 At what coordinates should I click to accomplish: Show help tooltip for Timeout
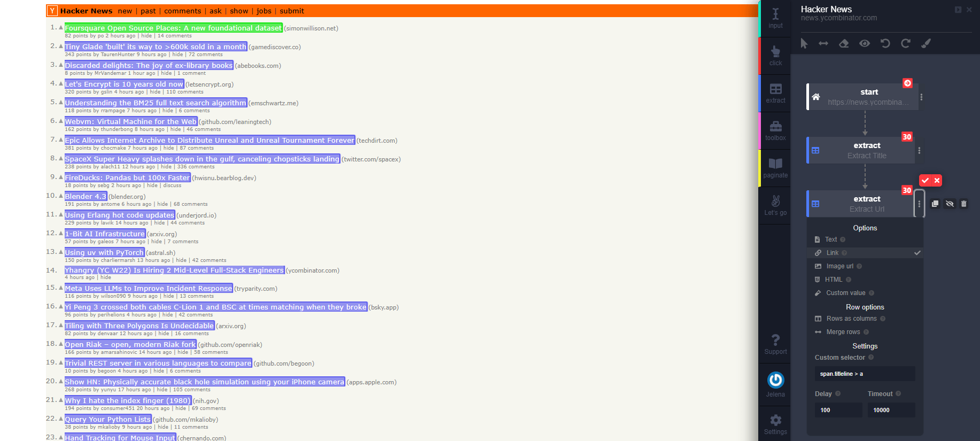click(x=898, y=393)
